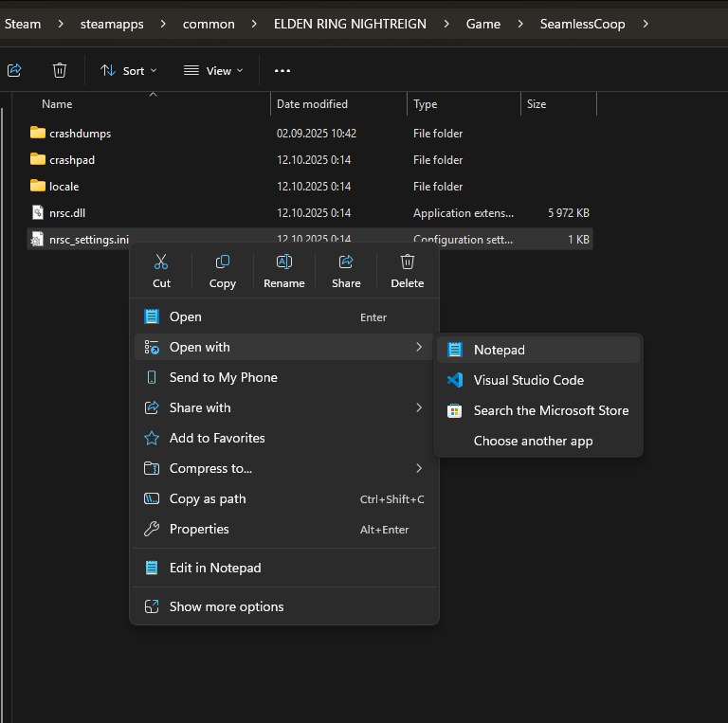Open the See more three-dots toolbar menu
728x723 pixels.
(282, 70)
